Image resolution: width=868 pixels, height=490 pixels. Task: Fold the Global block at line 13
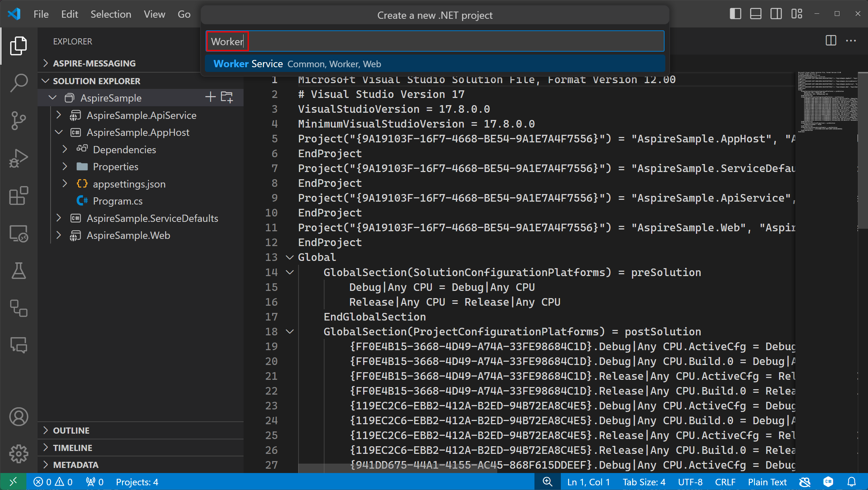coord(289,257)
